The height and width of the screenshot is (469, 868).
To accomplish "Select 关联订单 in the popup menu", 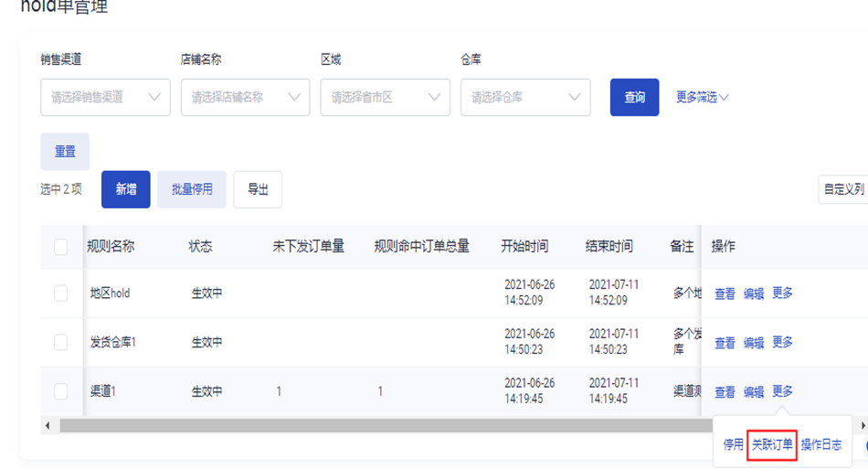I will coord(772,444).
